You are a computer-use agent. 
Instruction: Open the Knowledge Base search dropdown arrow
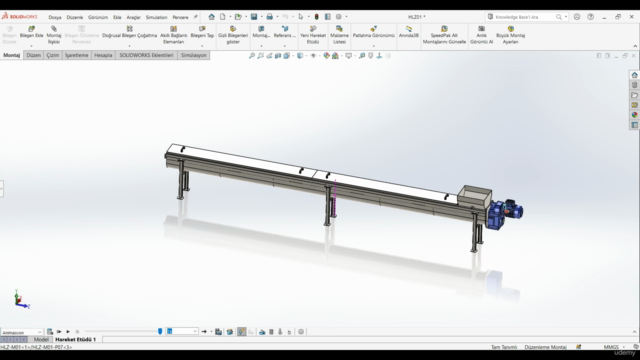566,17
